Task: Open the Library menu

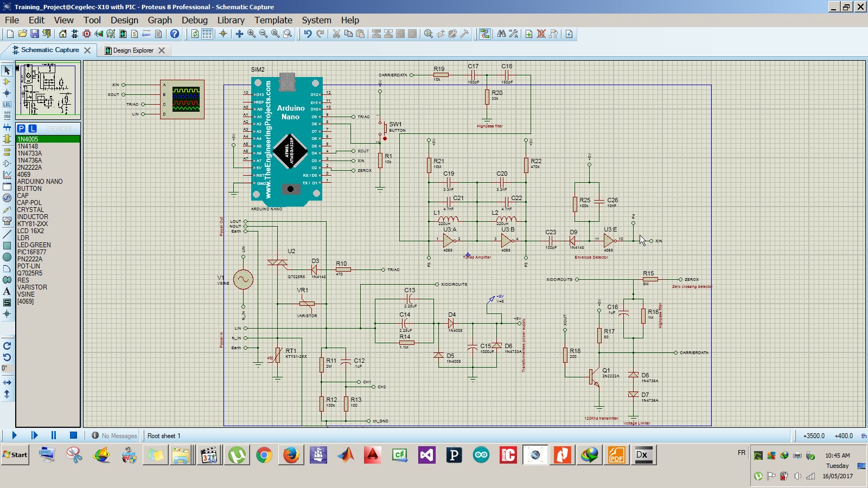Action: click(231, 20)
